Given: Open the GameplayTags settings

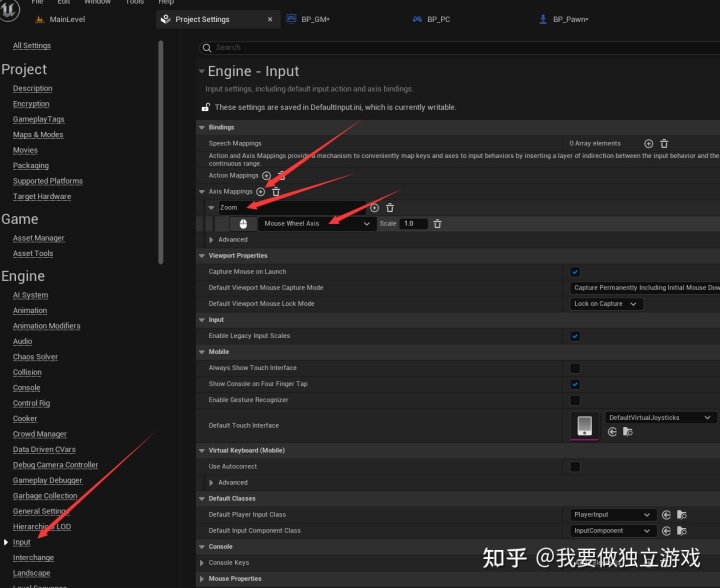Looking at the screenshot, I should (39, 119).
